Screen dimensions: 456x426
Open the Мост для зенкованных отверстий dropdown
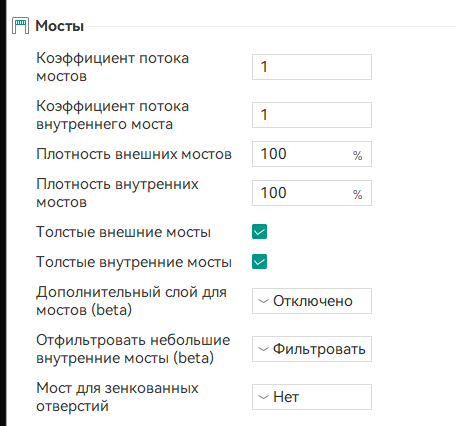[x=312, y=397]
